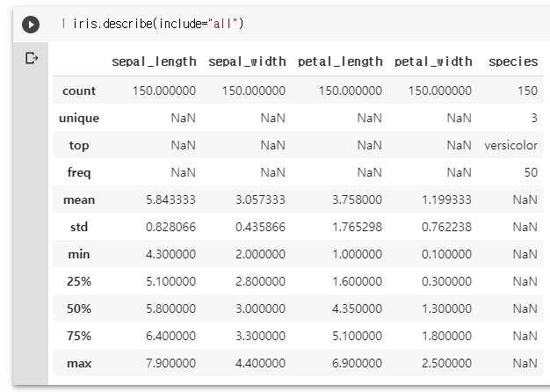Click the petal_width column header
550x392 pixels.
(433, 62)
